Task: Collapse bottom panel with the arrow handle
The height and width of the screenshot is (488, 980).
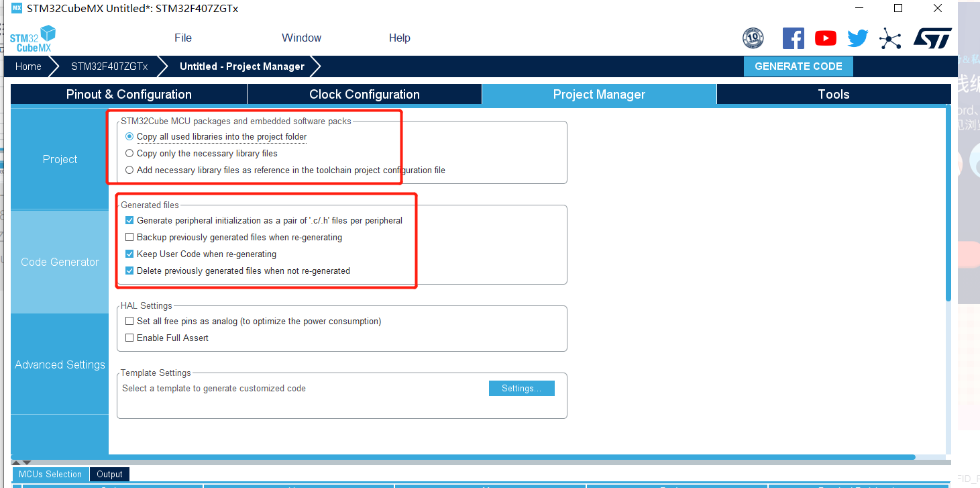Action: 26,462
